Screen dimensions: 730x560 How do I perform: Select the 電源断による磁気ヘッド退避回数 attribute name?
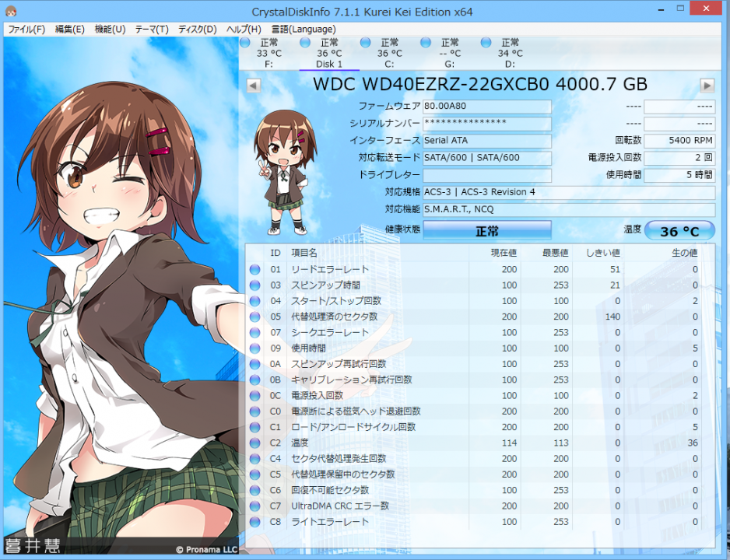click(356, 411)
